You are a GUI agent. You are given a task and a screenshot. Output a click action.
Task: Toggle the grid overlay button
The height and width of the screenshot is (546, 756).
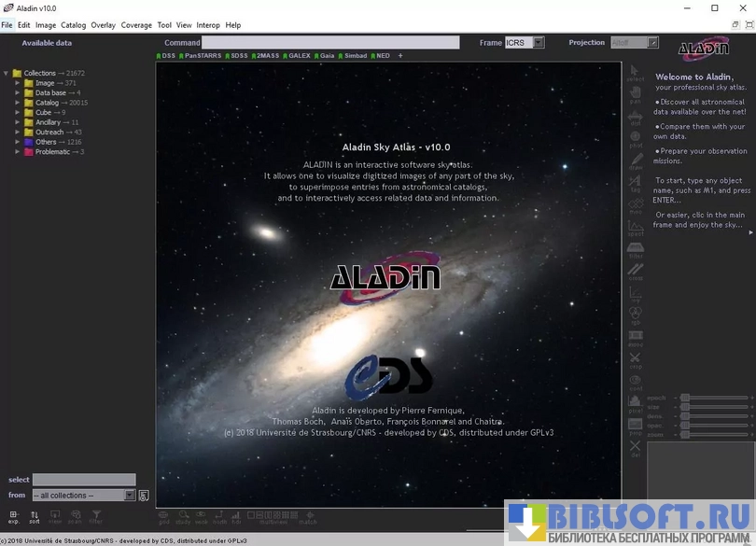point(163,517)
